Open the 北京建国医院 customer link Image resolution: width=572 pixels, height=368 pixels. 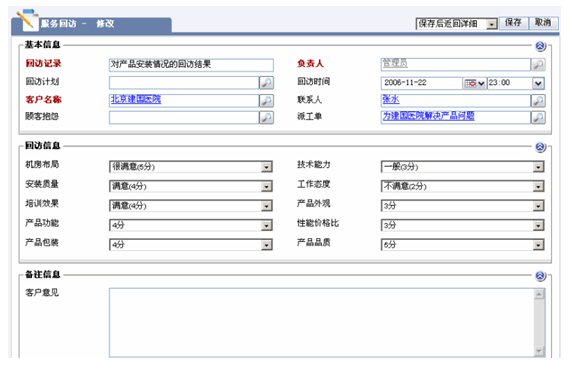[x=136, y=99]
